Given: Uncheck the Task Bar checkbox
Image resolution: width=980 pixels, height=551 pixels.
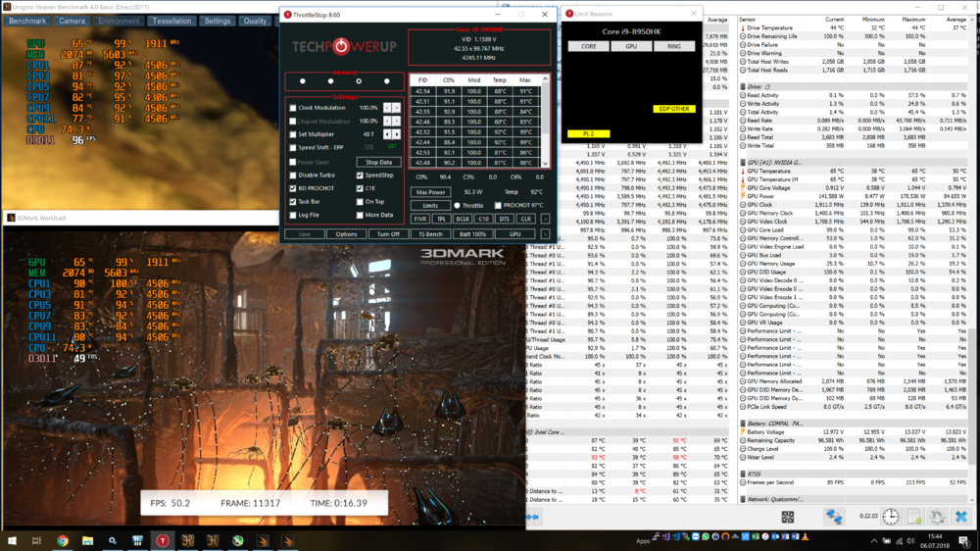Looking at the screenshot, I should coord(292,202).
